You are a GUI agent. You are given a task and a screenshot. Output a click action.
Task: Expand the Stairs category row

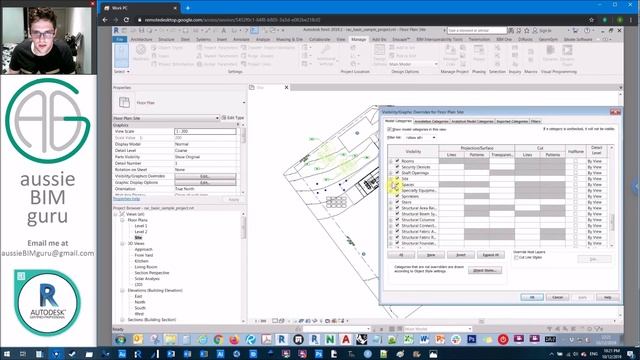point(391,202)
